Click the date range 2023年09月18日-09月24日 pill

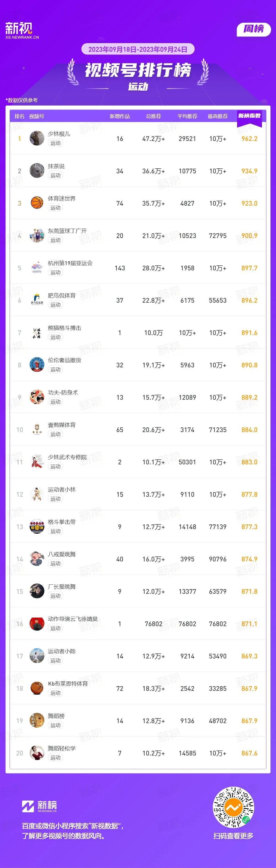[x=138, y=49]
